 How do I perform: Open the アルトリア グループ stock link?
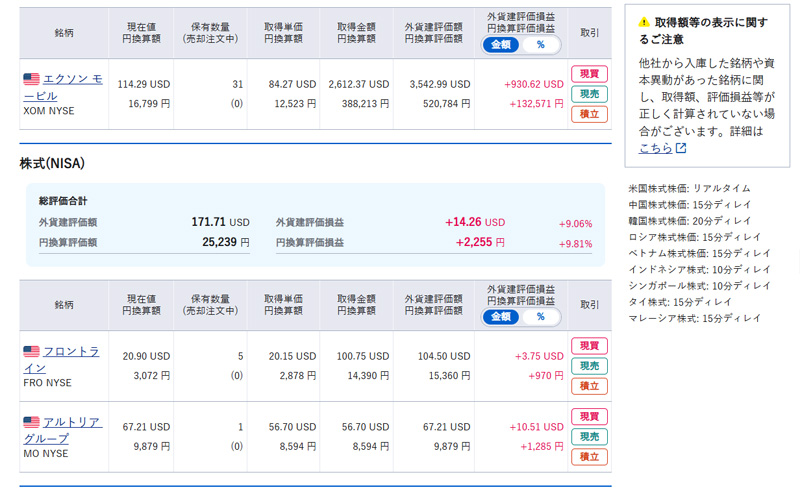[x=63, y=430]
